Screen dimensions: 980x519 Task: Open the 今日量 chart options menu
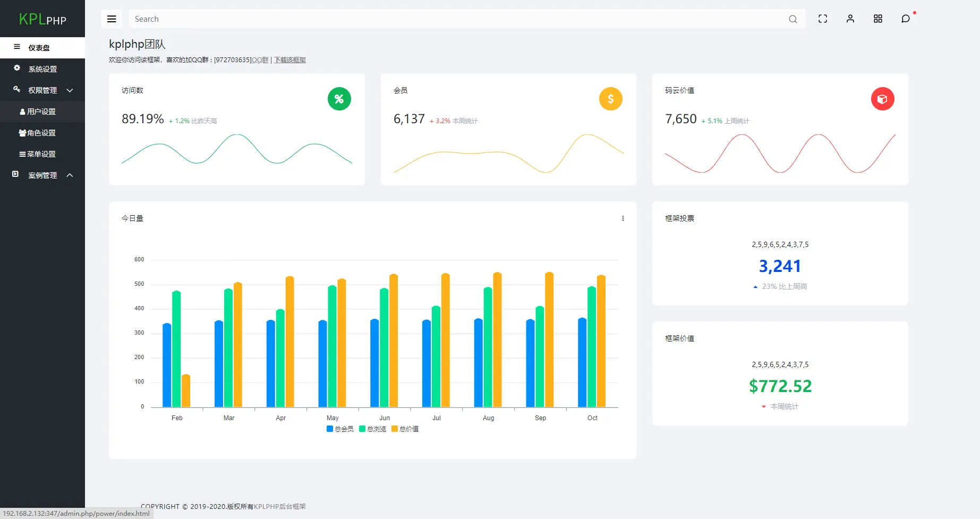pyautogui.click(x=623, y=218)
